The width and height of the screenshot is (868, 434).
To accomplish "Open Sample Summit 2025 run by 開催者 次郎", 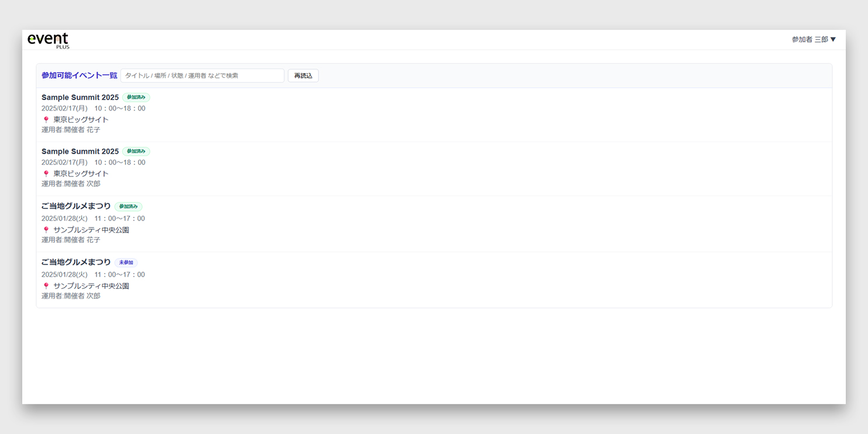I will pos(80,151).
